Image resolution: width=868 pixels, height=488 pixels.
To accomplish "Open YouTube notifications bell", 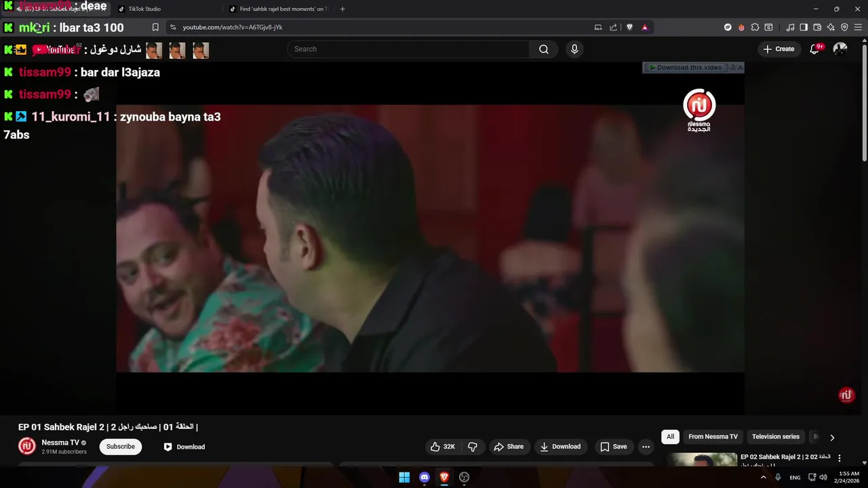I will coord(814,49).
